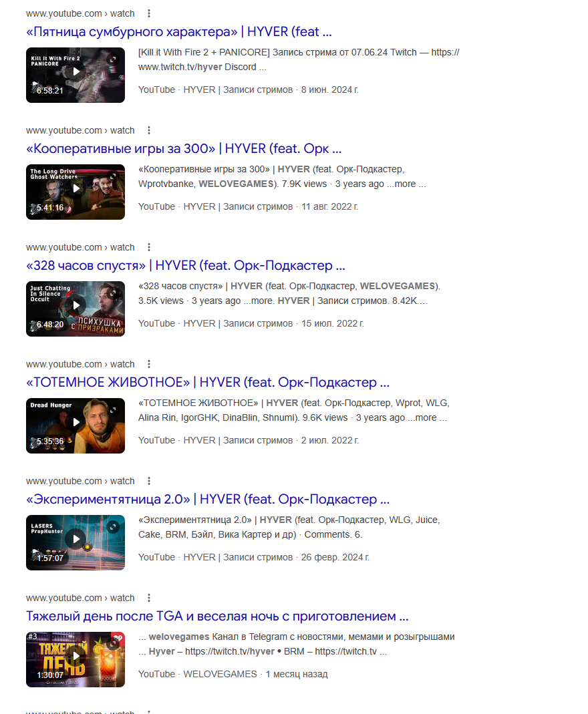
Task: Open options menu for «Пятница сумбурного характера» result
Action: (148, 13)
